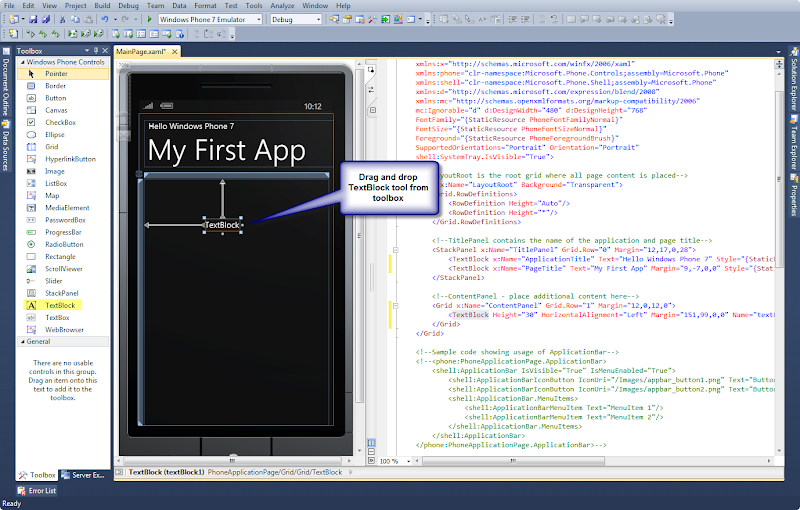This screenshot has width=800, height=510.
Task: Select the TextBlock element on the phone designer
Action: 222,225
